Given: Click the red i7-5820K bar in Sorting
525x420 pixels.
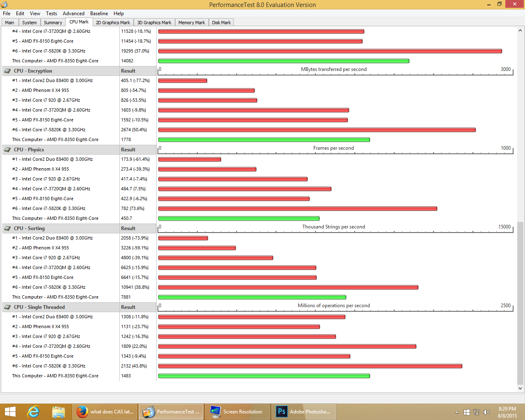Looking at the screenshot, I should pyautogui.click(x=288, y=288).
